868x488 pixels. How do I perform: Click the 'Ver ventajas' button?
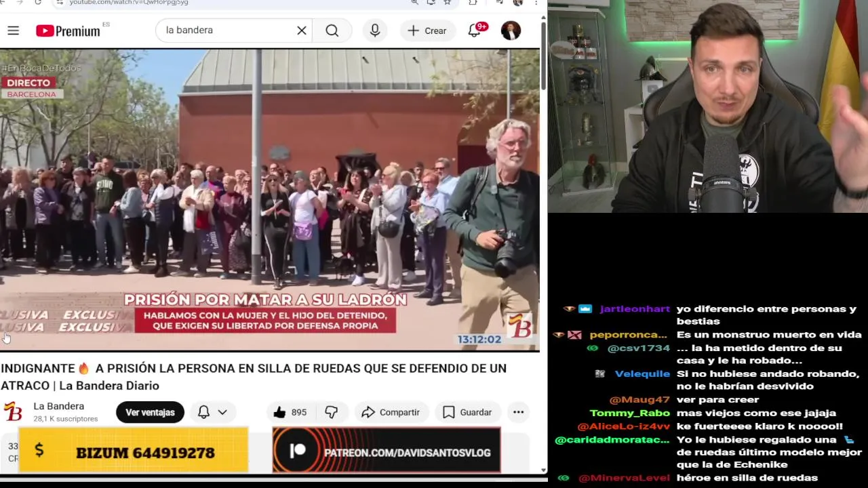coord(150,412)
